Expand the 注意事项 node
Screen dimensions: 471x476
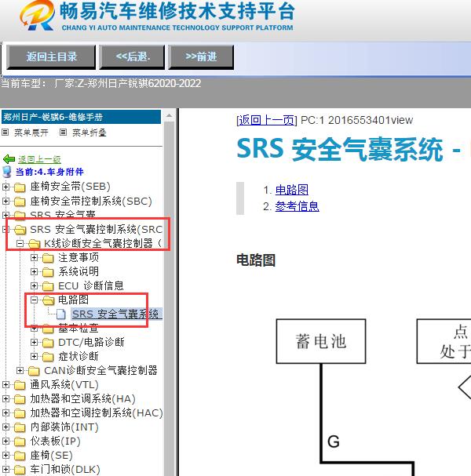34,258
